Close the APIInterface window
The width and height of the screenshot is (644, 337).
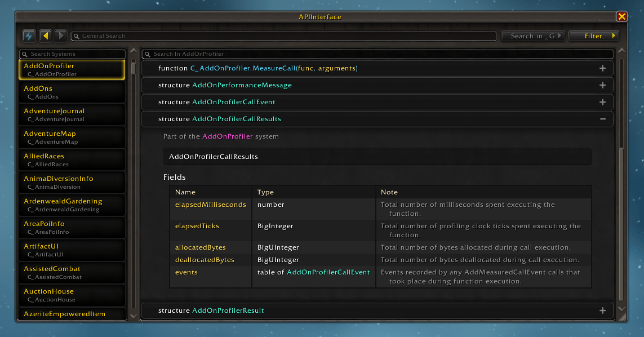(x=621, y=16)
